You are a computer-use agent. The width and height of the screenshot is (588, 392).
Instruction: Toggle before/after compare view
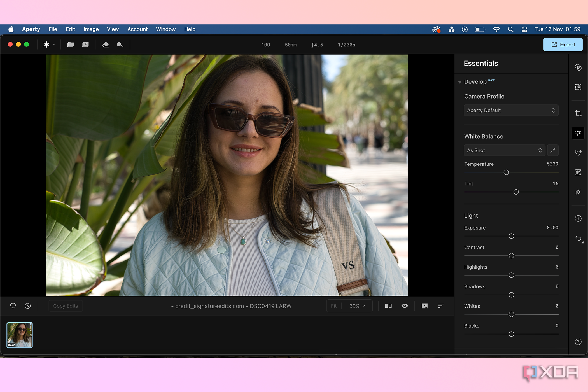pyautogui.click(x=388, y=306)
